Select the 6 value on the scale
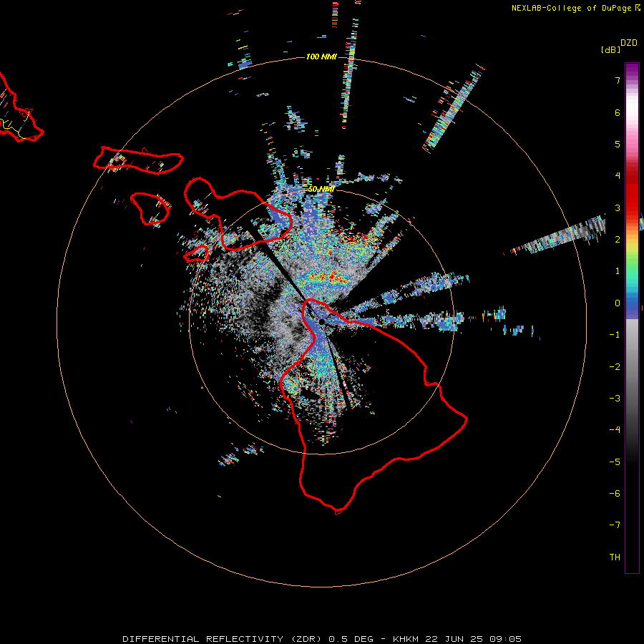Viewport: 644px width, 644px height. (618, 112)
